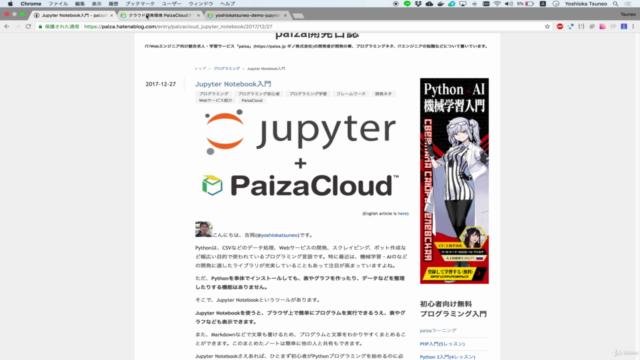Open Chrome's three-dot menu
Viewport: 640px width, 360px height.
pos(633,27)
